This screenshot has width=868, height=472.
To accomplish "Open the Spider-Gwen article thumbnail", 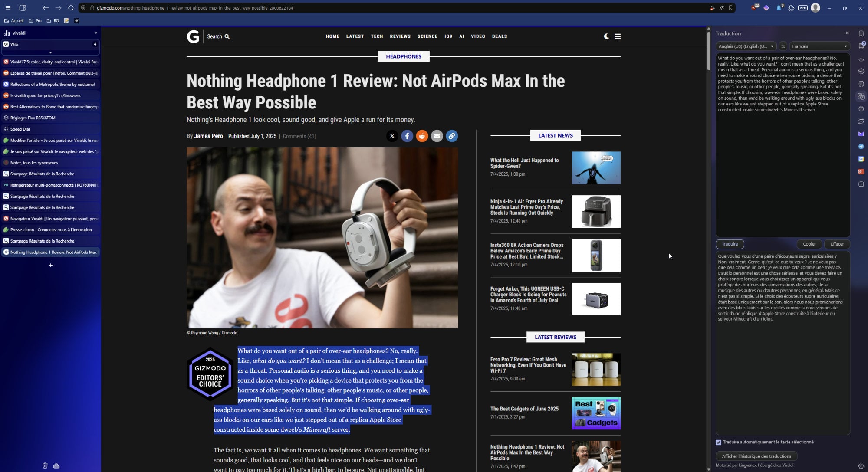I will pos(596,167).
